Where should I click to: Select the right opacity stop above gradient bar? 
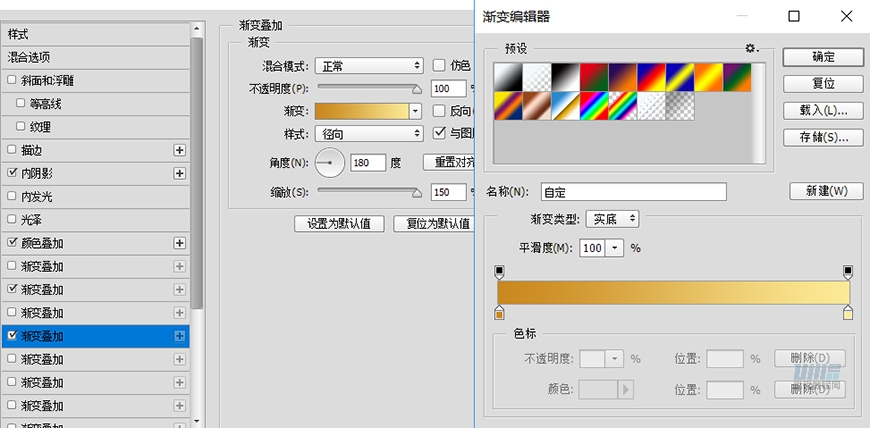pos(848,271)
